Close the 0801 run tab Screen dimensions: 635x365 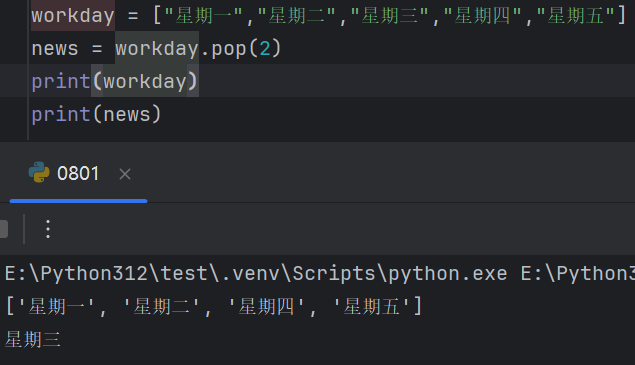(125, 174)
